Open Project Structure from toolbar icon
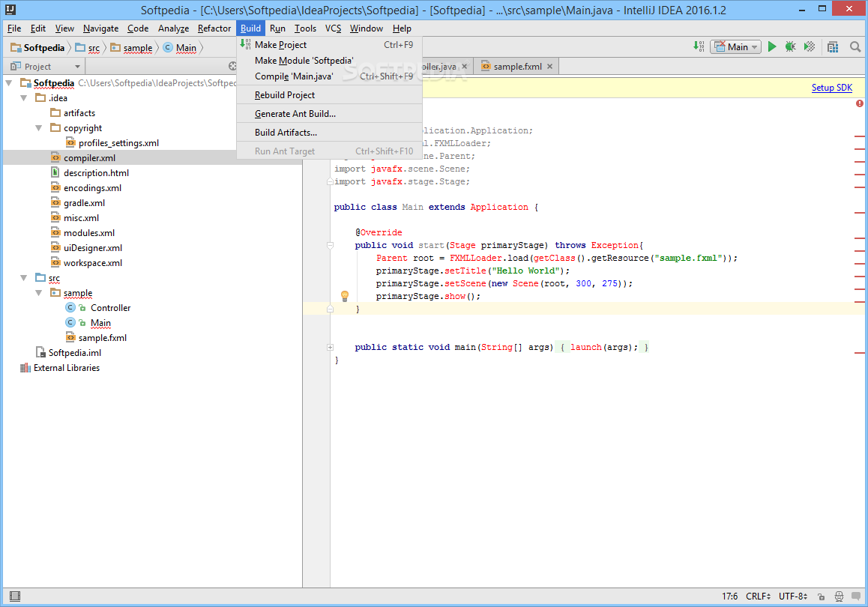This screenshot has width=868, height=607. click(x=833, y=47)
